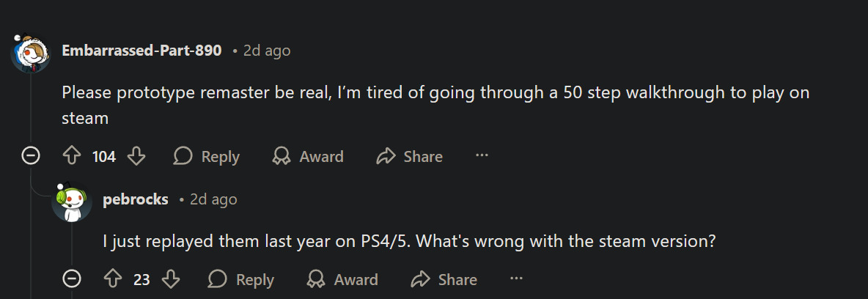Open more options for Embarrassed-Part-890's comment
Screen dimensions: 868x299
click(x=482, y=155)
